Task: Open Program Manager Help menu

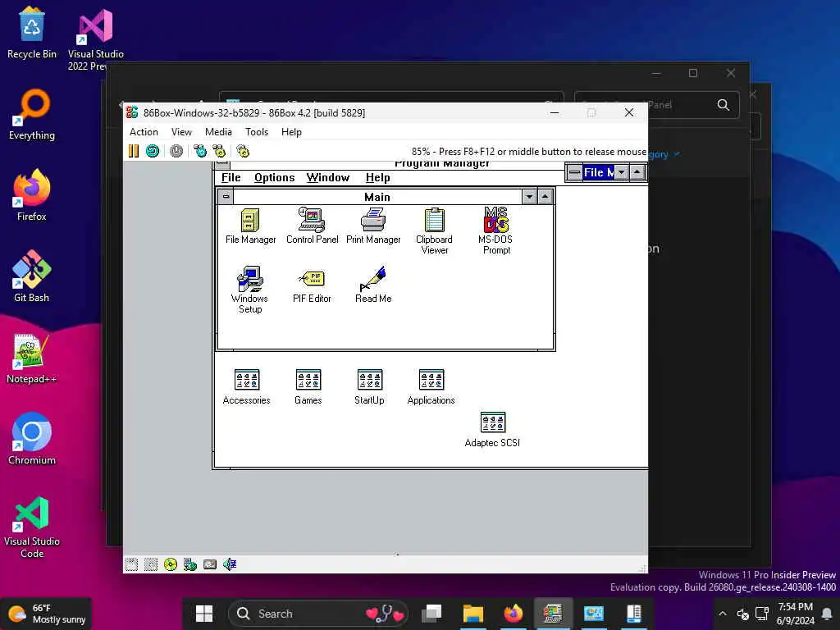Action: click(x=377, y=178)
